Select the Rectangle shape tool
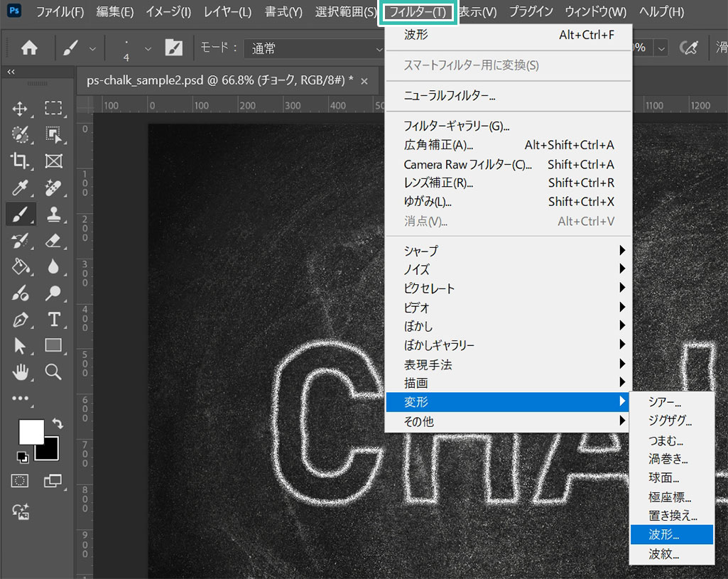The height and width of the screenshot is (579, 728). pos(53,345)
